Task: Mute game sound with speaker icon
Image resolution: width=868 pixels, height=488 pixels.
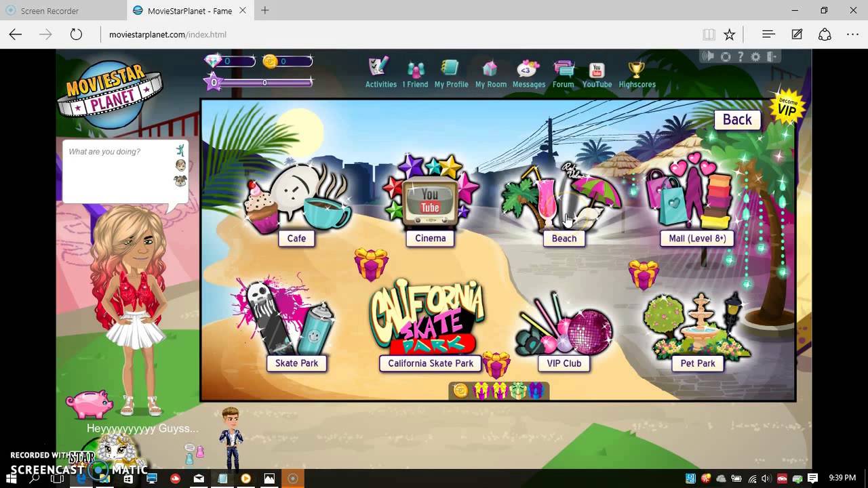Action: (709, 56)
